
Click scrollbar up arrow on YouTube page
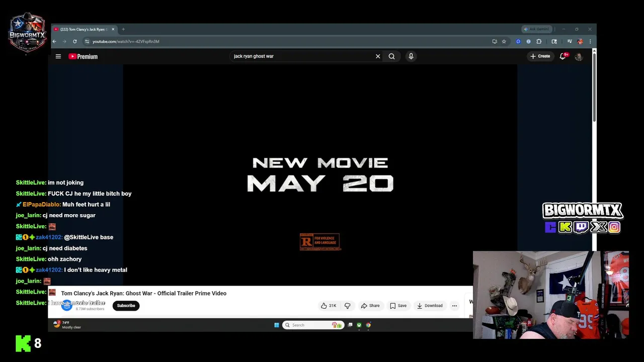(x=594, y=51)
